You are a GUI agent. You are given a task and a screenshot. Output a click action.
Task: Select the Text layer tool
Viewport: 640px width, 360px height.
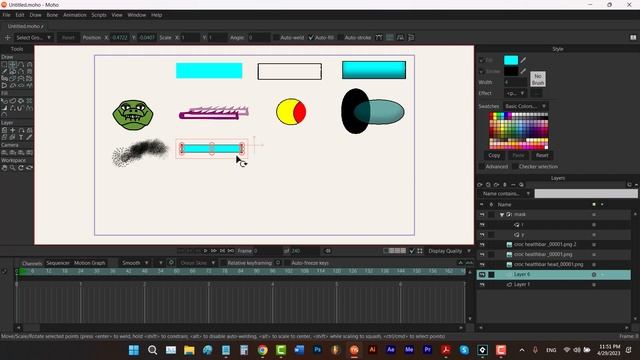tap(21, 138)
